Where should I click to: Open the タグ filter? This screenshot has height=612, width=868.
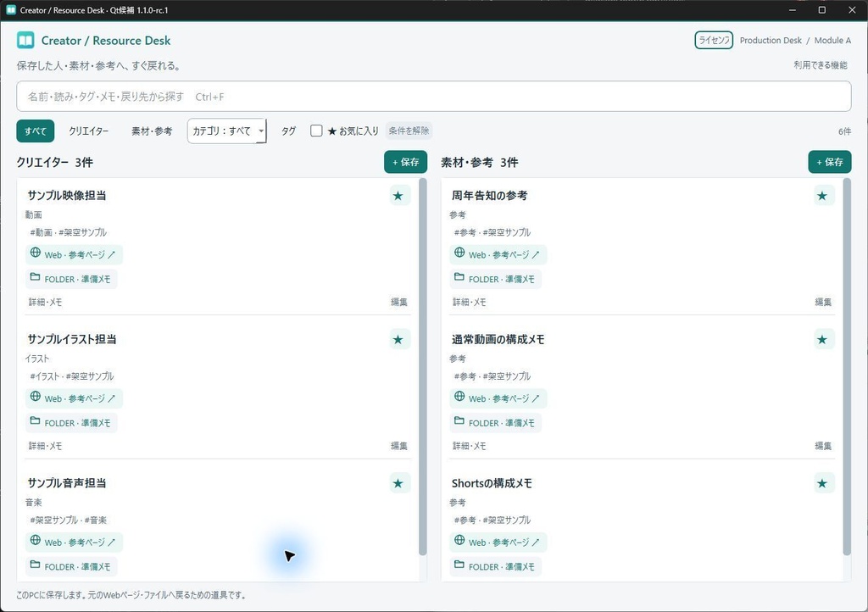288,131
